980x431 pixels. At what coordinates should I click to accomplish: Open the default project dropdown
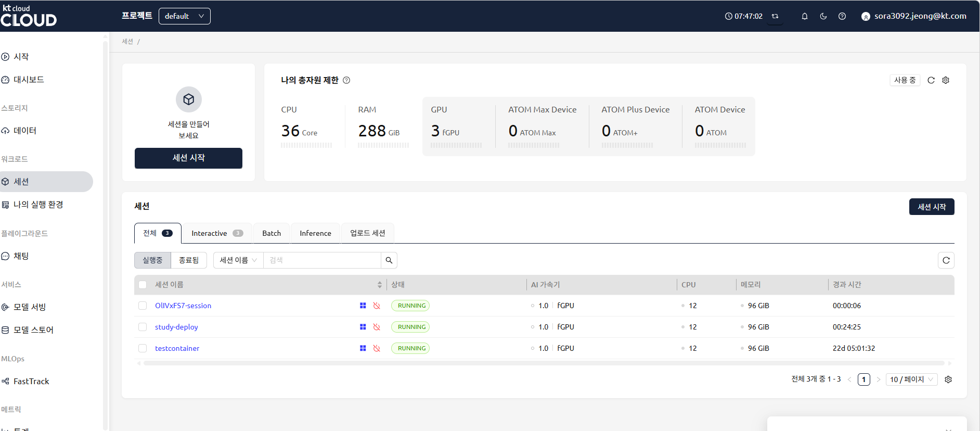[x=185, y=16]
